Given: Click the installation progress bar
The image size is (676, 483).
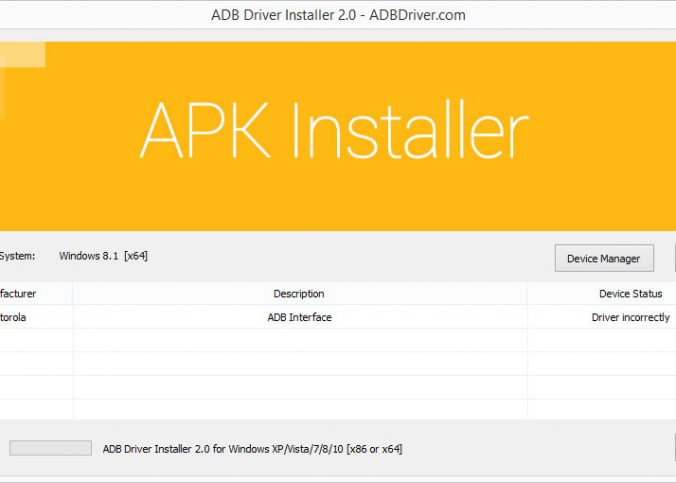Looking at the screenshot, I should (x=50, y=449).
